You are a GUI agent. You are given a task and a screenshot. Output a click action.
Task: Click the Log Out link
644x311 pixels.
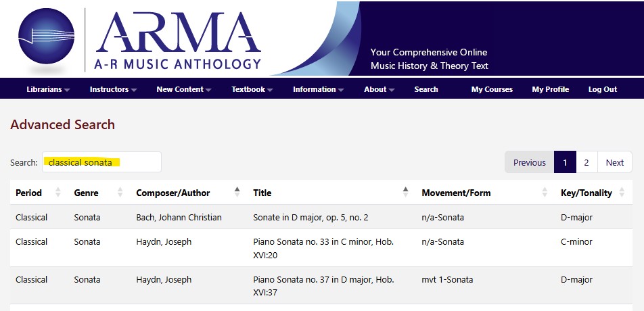(602, 89)
